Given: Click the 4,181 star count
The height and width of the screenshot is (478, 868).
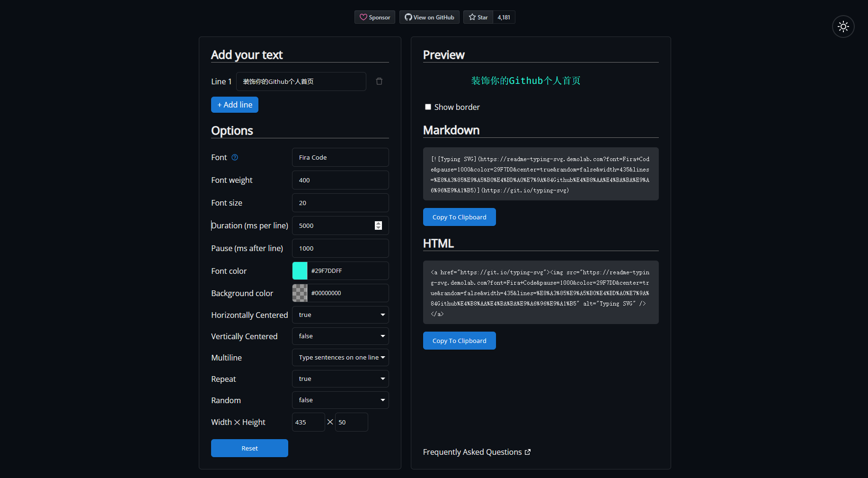Looking at the screenshot, I should tap(504, 18).
